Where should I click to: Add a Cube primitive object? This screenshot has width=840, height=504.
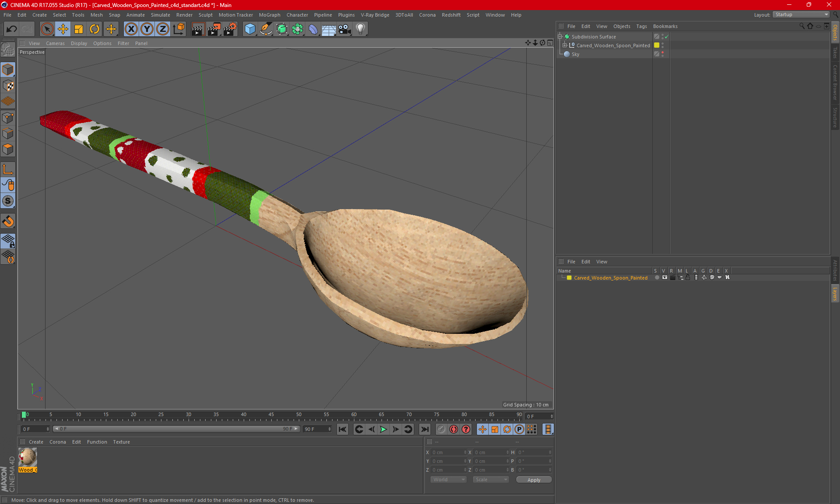tap(250, 29)
